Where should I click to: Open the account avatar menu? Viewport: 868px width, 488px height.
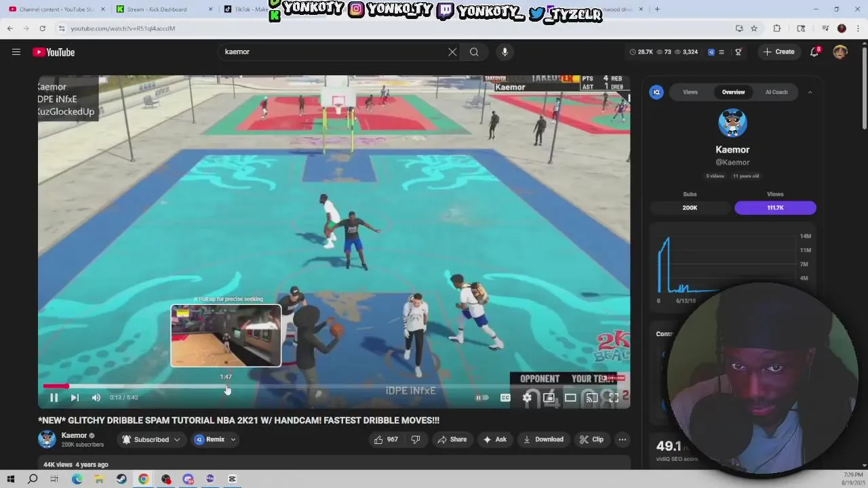[x=840, y=52]
